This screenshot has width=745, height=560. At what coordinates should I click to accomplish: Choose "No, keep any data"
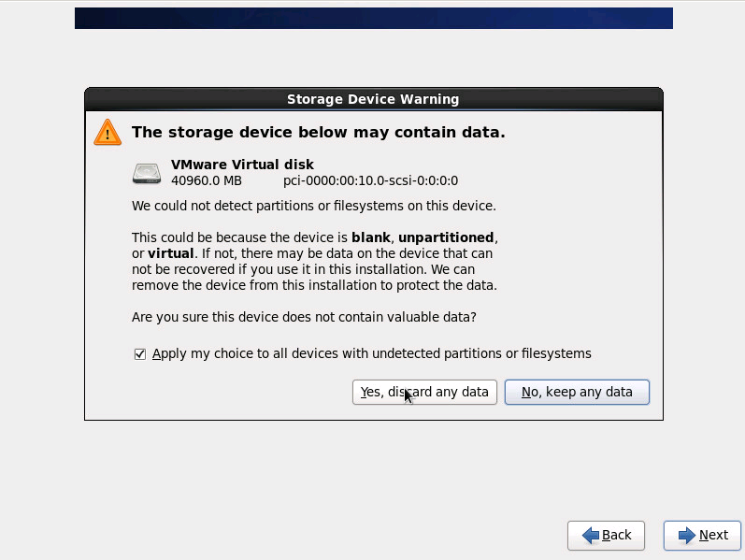(x=577, y=392)
